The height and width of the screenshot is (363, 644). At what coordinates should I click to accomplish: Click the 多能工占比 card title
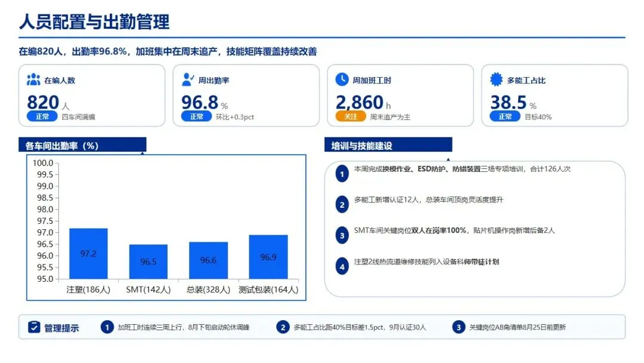pos(526,80)
